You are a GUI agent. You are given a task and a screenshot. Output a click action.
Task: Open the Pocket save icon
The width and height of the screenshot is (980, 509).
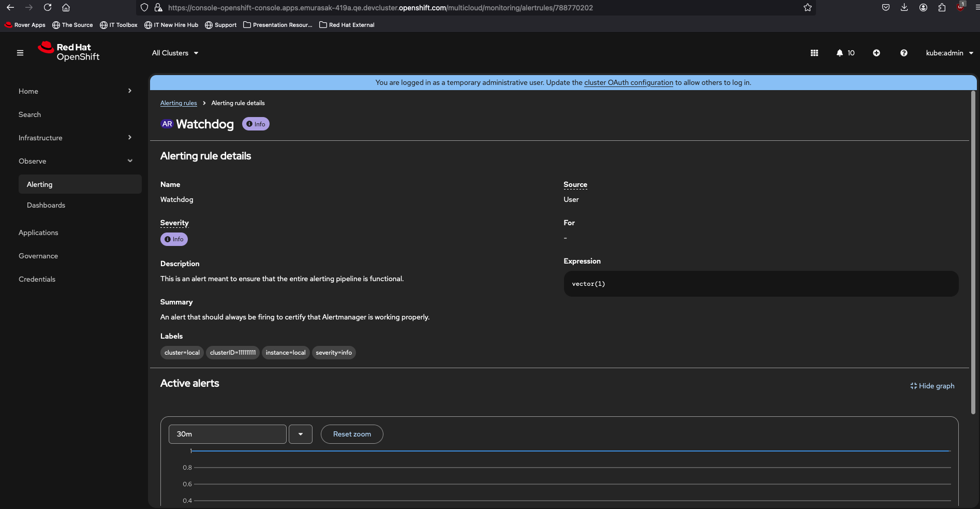point(886,7)
